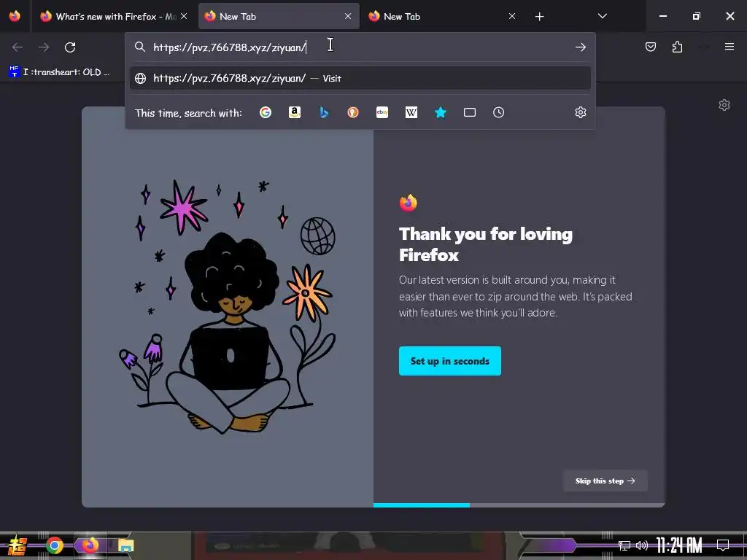This screenshot has width=747, height=560.
Task: Search this time with Bing
Action: pyautogui.click(x=324, y=112)
